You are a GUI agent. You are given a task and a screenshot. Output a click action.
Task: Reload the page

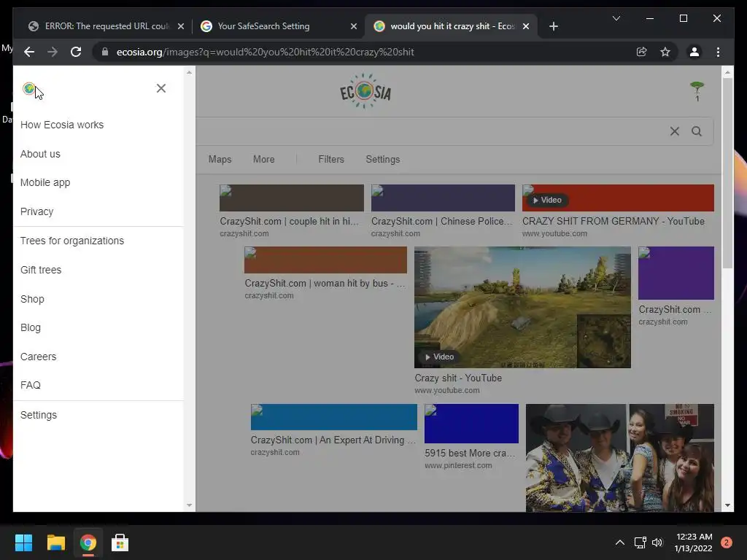click(76, 52)
